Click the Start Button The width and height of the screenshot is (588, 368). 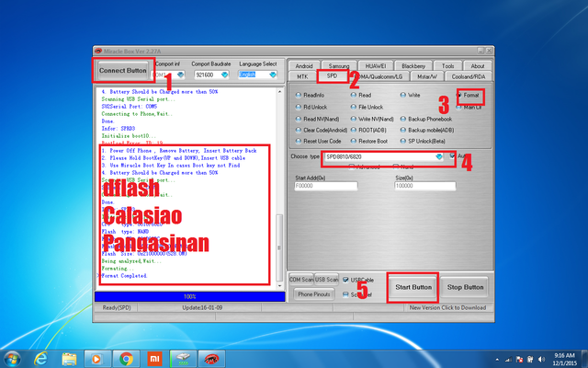click(x=413, y=287)
